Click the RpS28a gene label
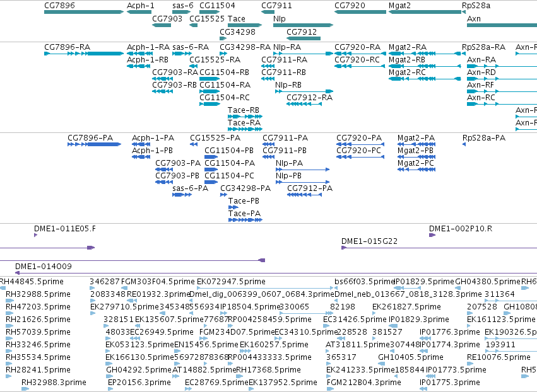This screenshot has height=392, width=537. [476, 6]
